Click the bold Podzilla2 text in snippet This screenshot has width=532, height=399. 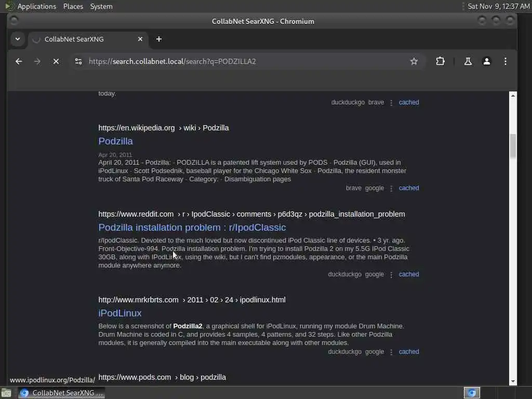tap(188, 326)
